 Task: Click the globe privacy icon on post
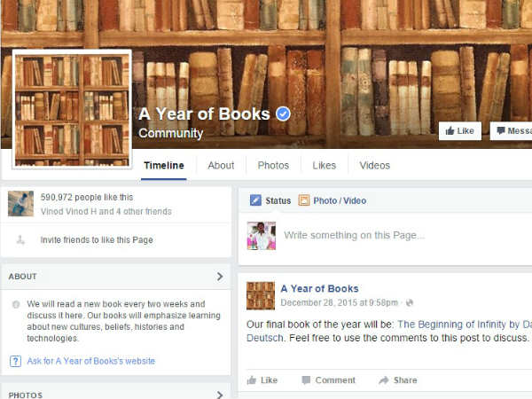click(x=410, y=302)
